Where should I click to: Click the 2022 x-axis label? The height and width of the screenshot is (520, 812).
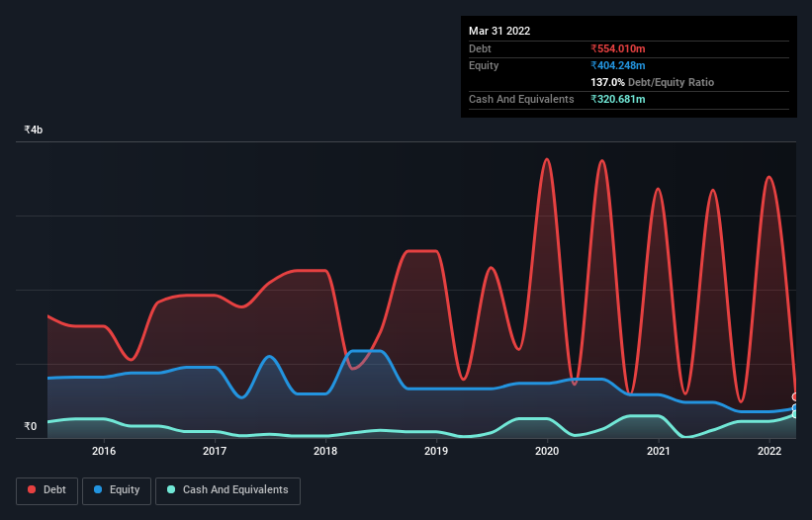pos(769,451)
